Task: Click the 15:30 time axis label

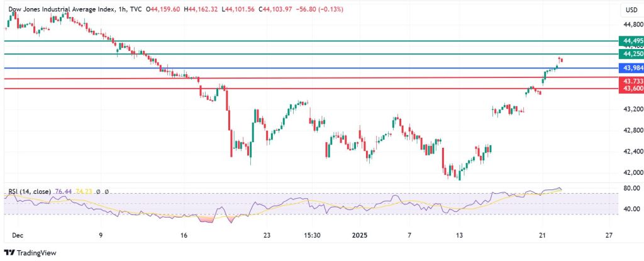Action: tap(313, 235)
